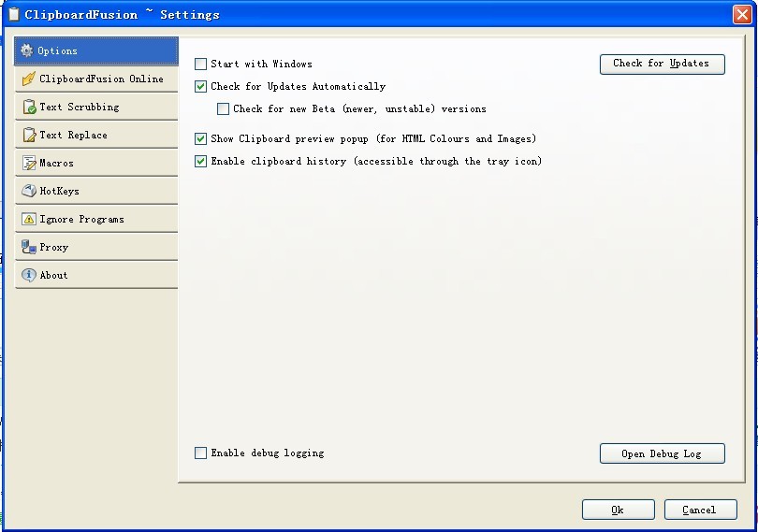
Task: Toggle Enable clipboard history option
Action: point(200,162)
